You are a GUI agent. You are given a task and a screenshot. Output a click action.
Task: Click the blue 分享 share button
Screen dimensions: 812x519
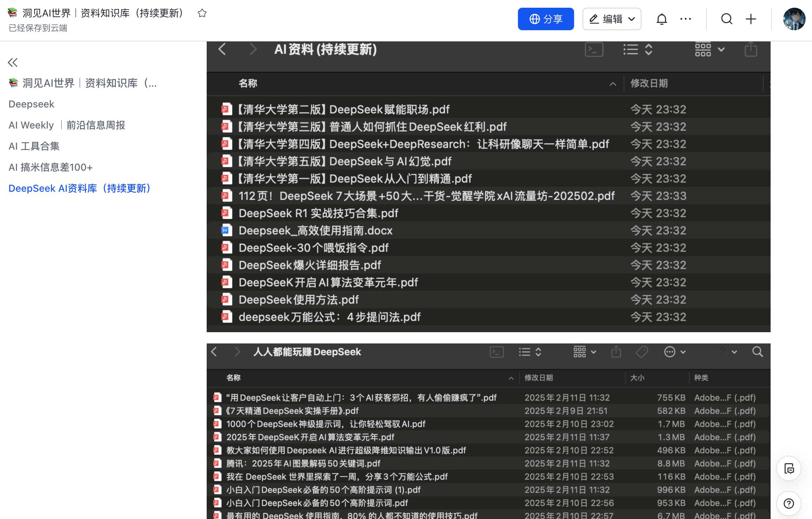point(546,19)
